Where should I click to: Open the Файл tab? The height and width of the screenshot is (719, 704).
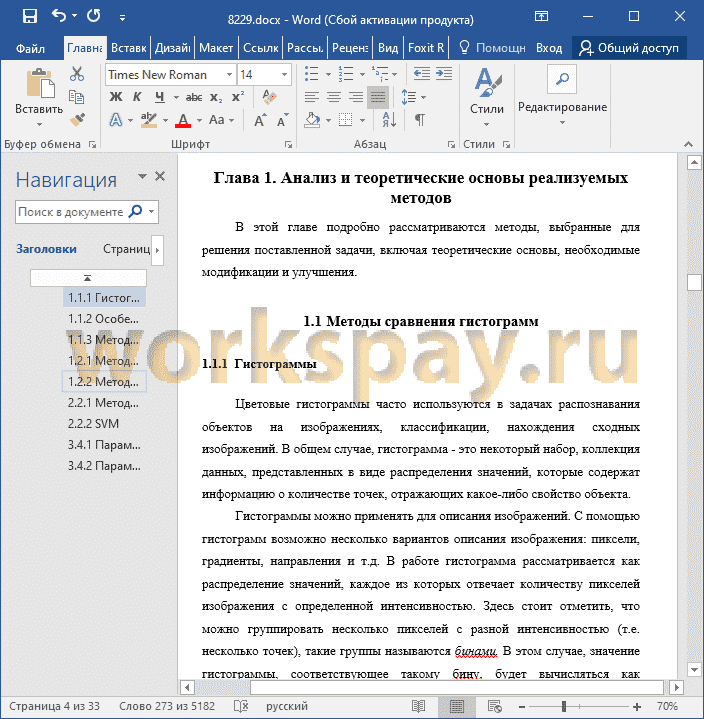tap(30, 48)
